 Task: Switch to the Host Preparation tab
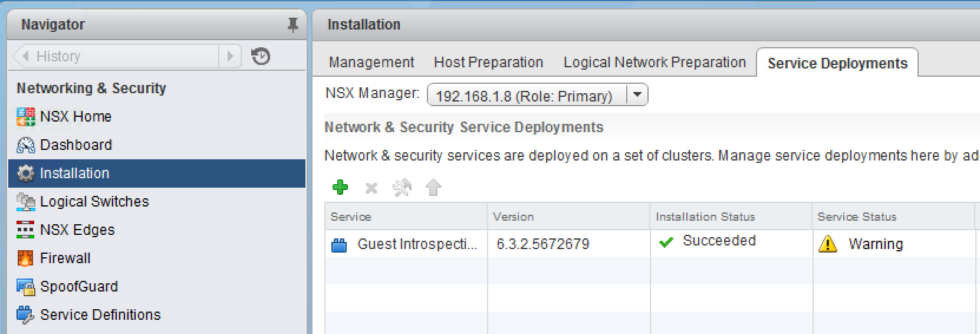[488, 63]
